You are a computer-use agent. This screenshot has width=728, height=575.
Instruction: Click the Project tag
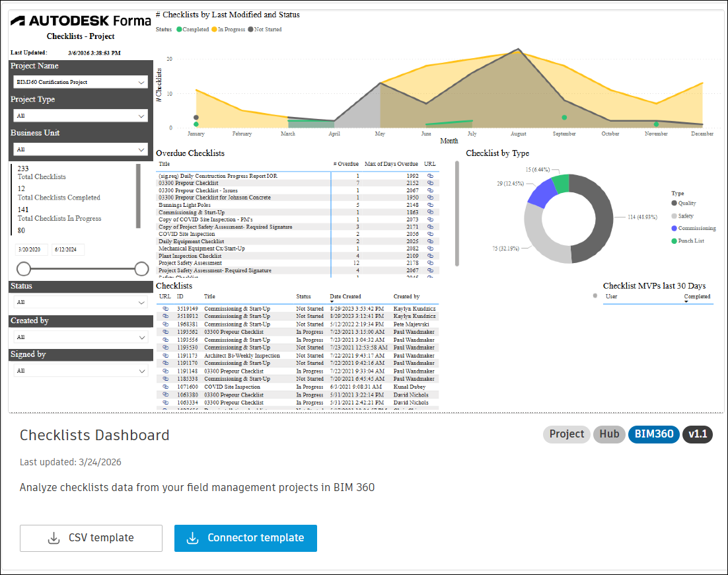566,434
